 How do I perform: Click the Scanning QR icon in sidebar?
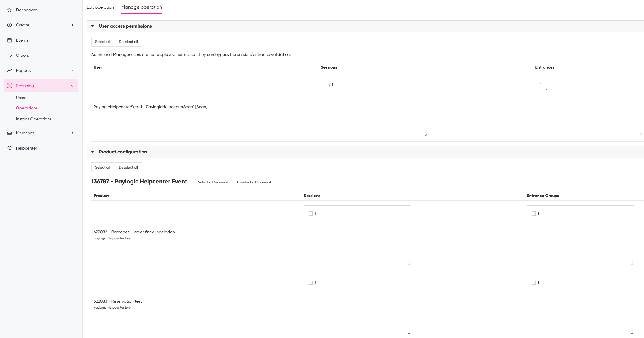[10, 86]
